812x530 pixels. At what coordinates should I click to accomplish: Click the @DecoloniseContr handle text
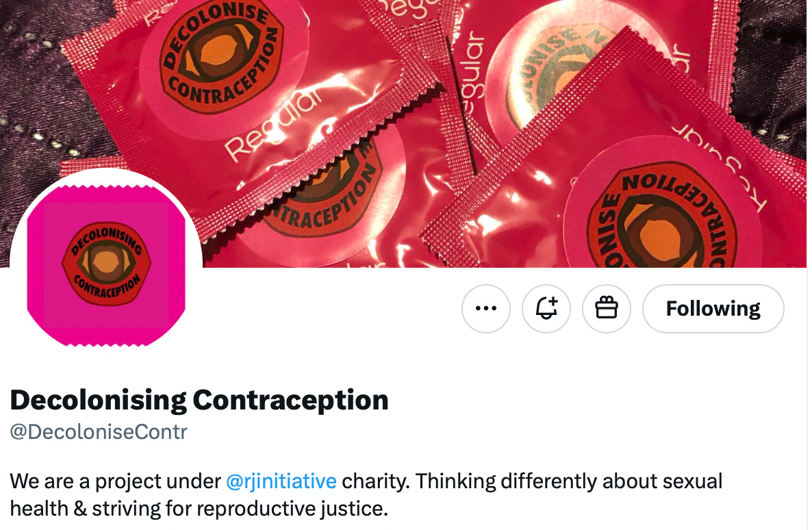[99, 431]
